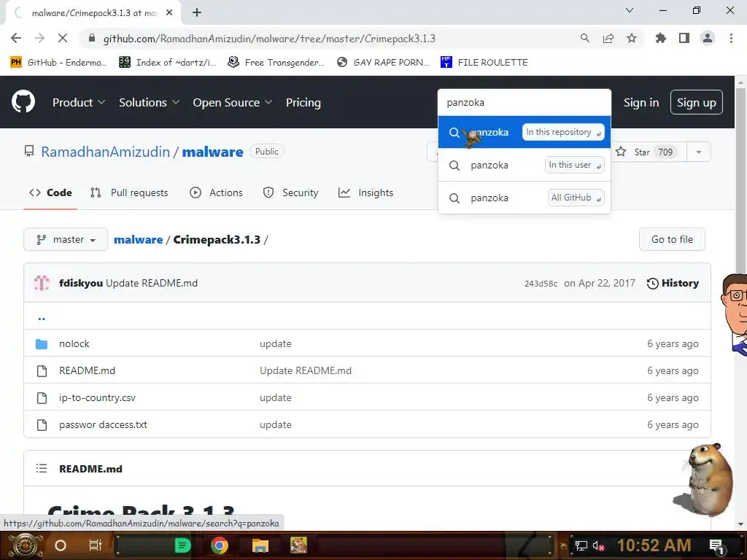Close the malware/Crimepack3.1.3 tab
Screen dimensions: 747x560
(169, 13)
